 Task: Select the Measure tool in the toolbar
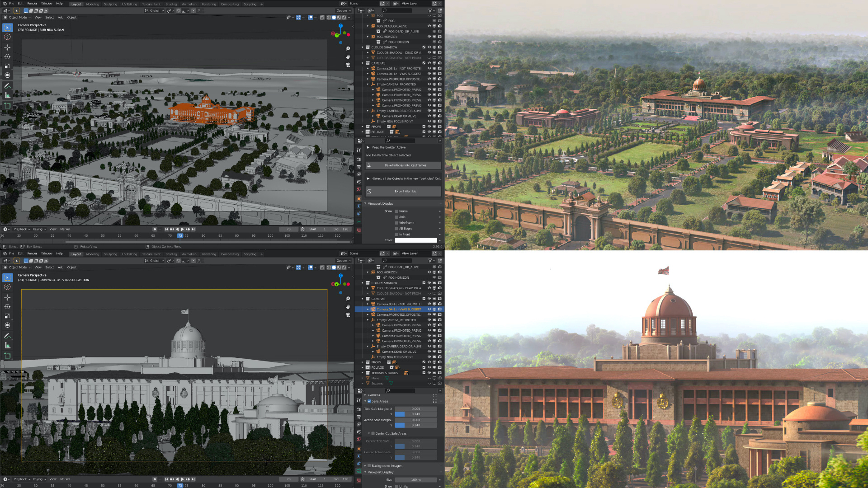click(x=7, y=95)
